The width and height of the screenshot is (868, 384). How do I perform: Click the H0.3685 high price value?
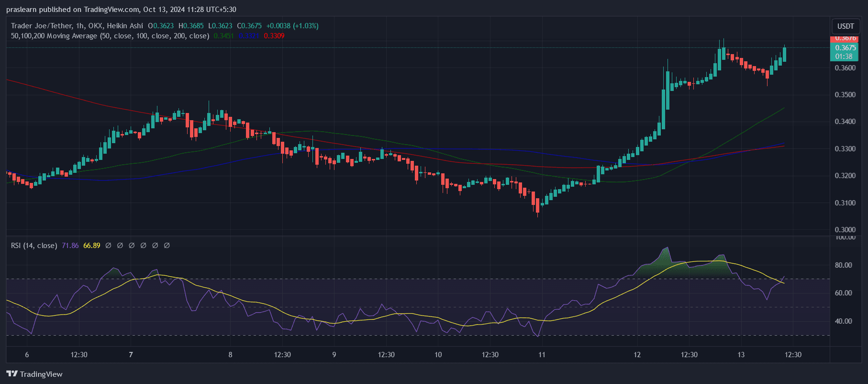[191, 26]
